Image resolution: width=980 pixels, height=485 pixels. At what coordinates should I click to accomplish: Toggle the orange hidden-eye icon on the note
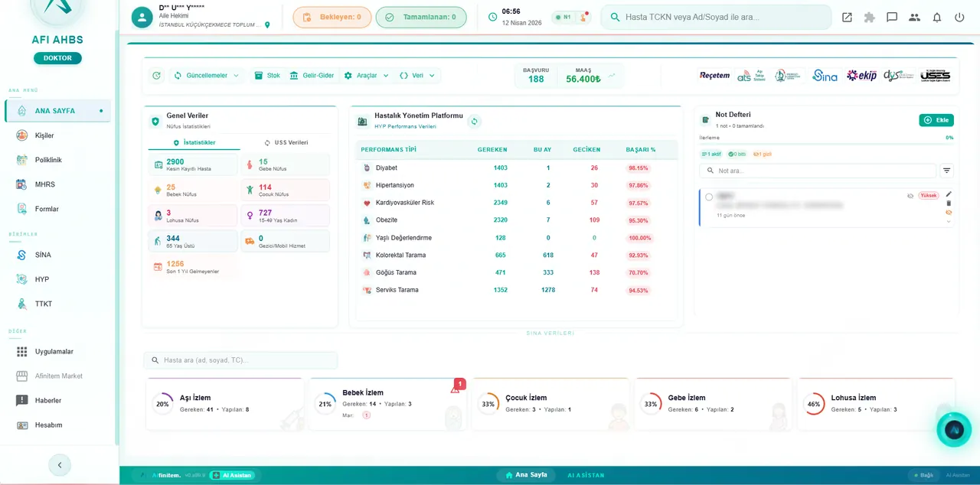[949, 213]
